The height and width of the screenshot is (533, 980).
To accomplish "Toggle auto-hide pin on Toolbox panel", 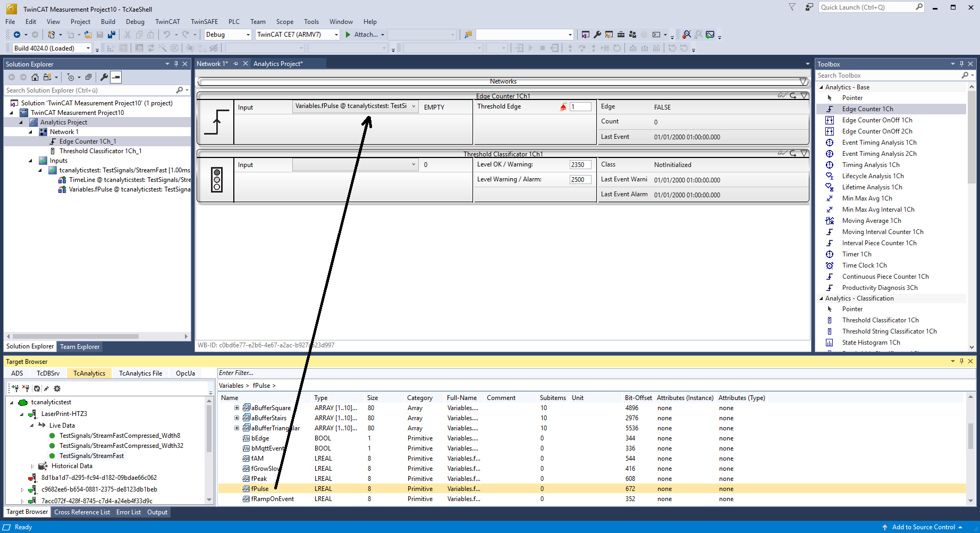I will click(961, 64).
